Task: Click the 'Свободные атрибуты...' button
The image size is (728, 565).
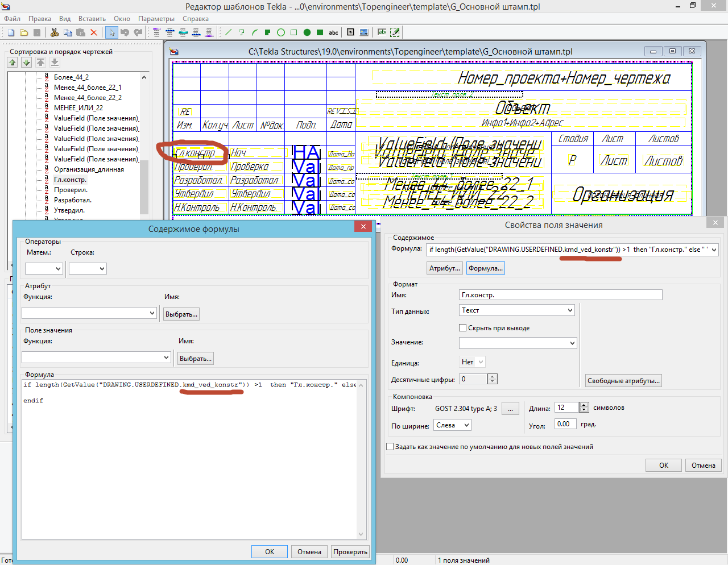Action: (x=623, y=381)
